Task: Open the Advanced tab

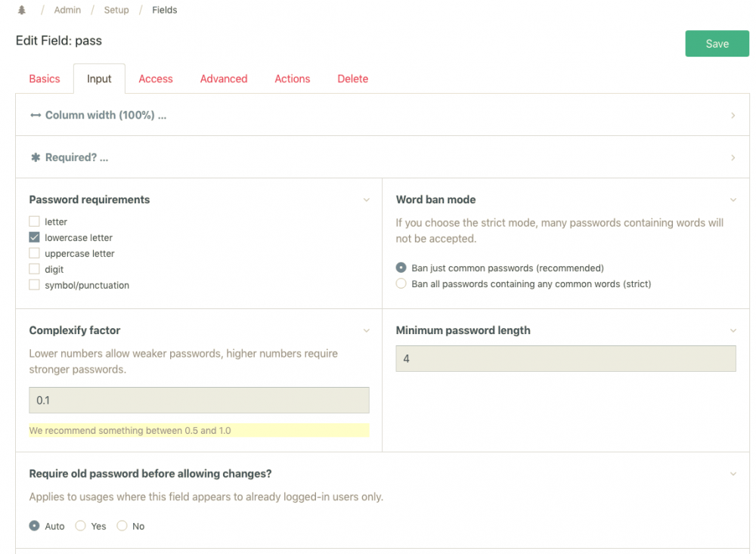Action: (224, 79)
